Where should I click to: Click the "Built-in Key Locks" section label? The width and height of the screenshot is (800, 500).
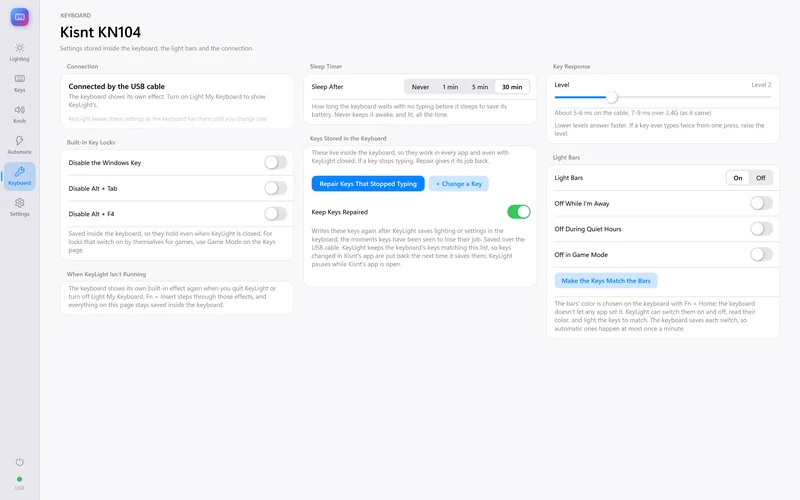coord(91,142)
